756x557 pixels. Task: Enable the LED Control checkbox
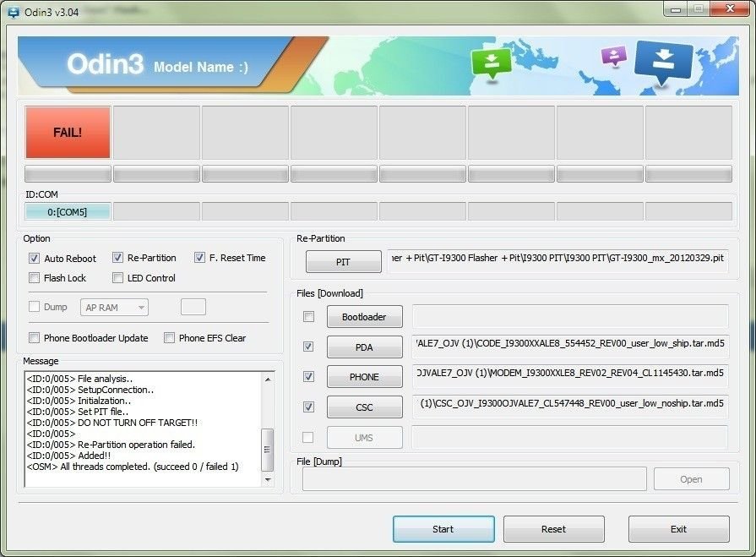[117, 278]
